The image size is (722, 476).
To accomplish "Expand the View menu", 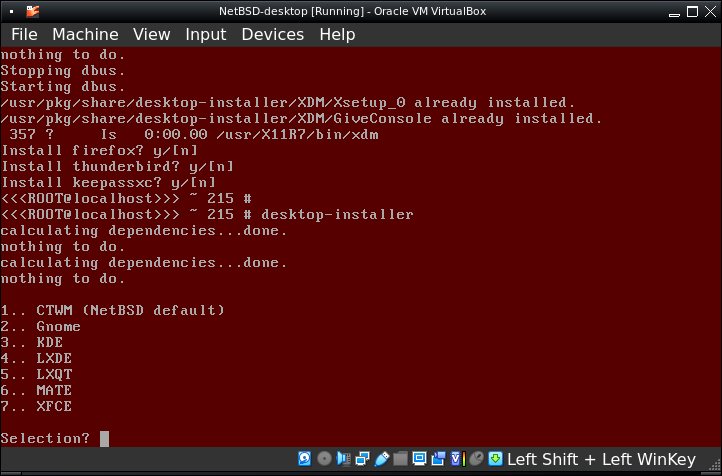I will (x=151, y=34).
